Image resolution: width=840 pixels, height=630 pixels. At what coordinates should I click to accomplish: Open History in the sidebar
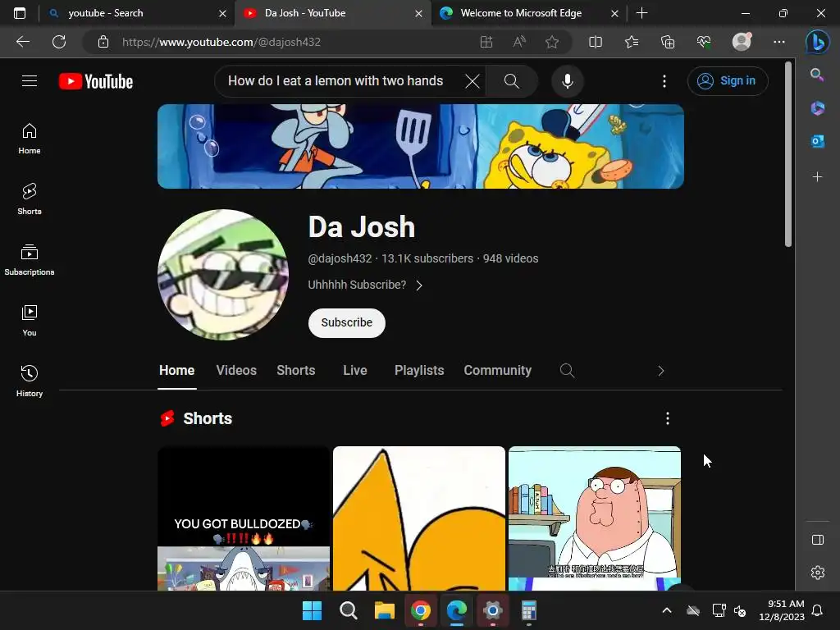click(x=30, y=381)
